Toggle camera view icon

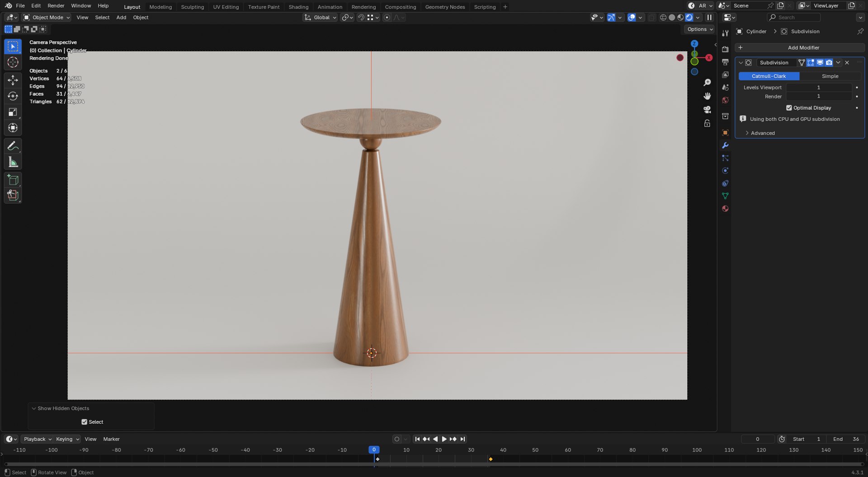click(x=707, y=110)
